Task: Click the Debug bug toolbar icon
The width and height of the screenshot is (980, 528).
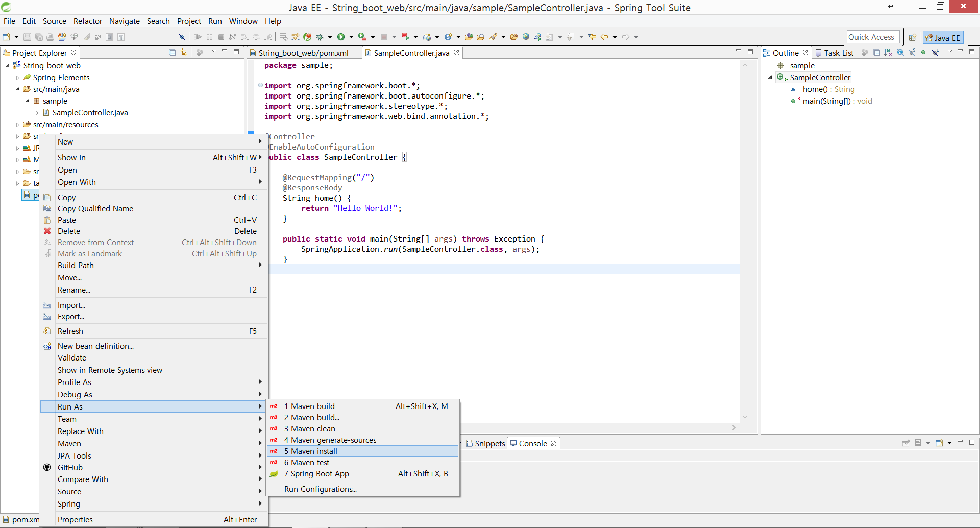Action: [x=320, y=37]
